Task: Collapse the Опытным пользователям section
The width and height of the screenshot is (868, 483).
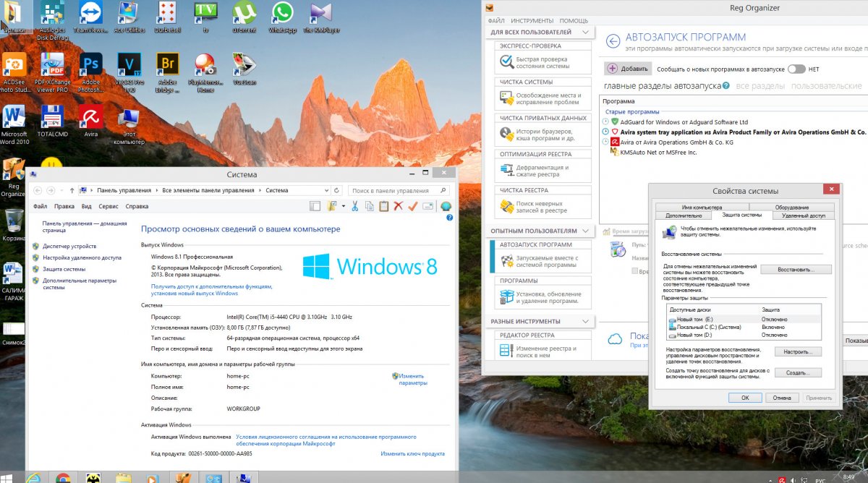Action: tap(586, 231)
